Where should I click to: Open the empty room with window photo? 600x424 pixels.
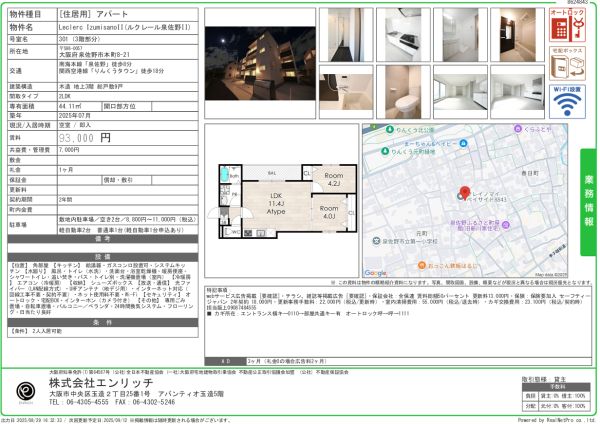[x=460, y=92]
